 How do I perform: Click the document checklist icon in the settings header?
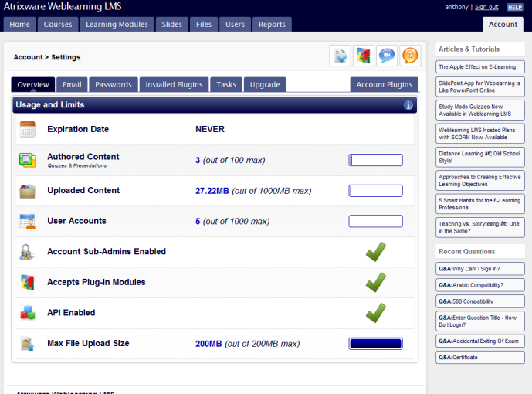tap(340, 56)
